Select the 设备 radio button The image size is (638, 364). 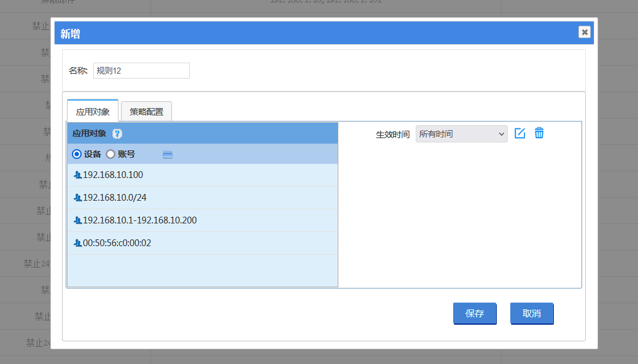pyautogui.click(x=77, y=154)
